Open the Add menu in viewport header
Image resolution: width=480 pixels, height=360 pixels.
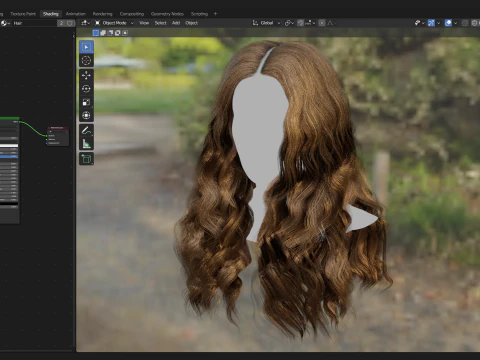(176, 23)
